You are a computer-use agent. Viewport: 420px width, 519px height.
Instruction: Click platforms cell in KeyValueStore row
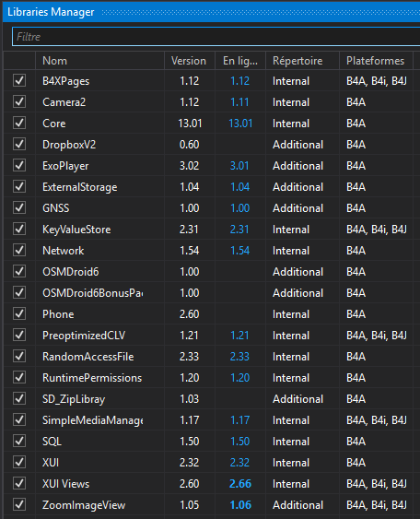[x=377, y=229]
